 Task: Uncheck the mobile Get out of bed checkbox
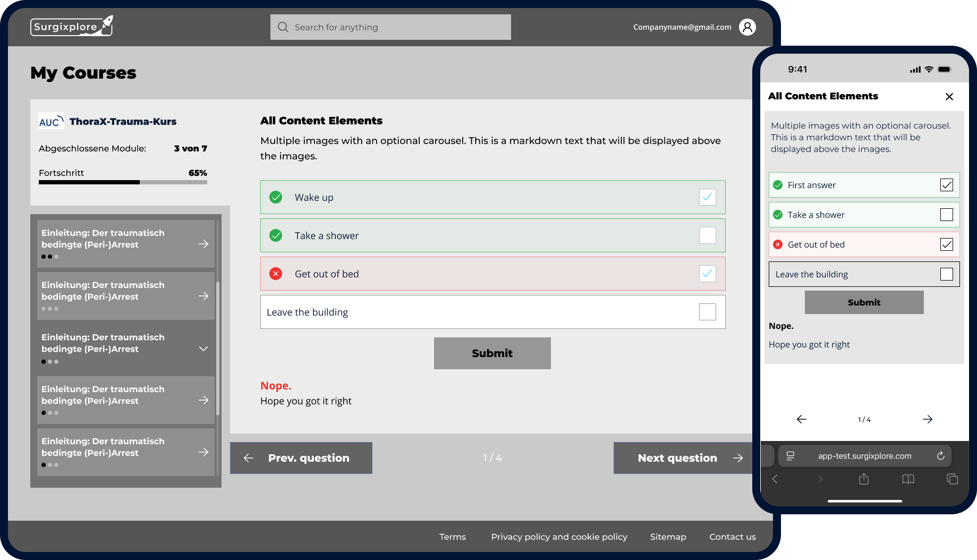tap(947, 244)
